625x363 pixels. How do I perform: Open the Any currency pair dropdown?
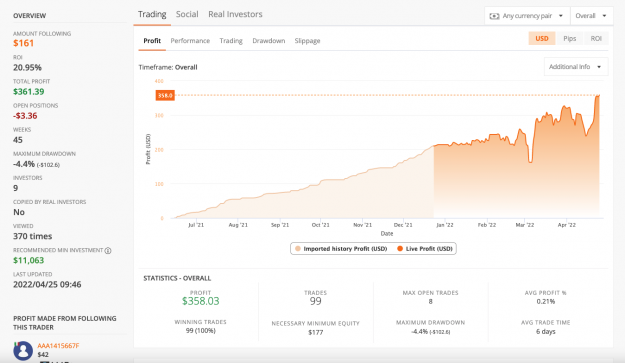pyautogui.click(x=527, y=16)
